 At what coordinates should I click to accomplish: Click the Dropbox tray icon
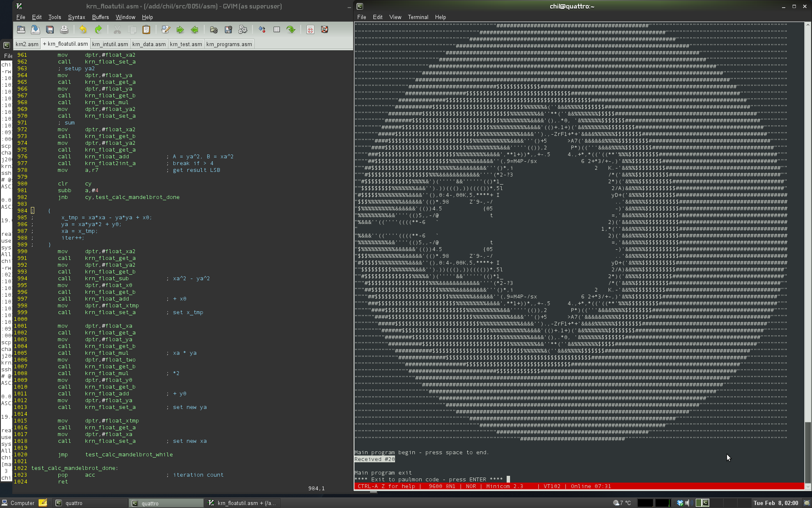pyautogui.click(x=680, y=503)
